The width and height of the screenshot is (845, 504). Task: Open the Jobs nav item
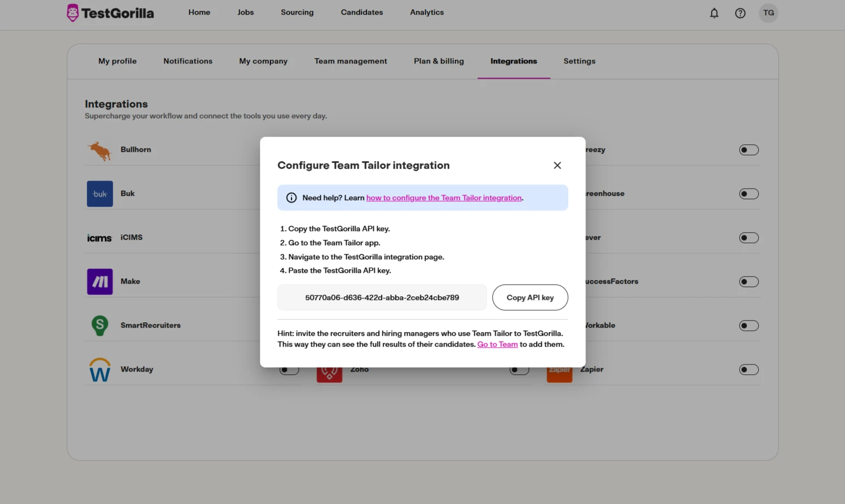245,12
